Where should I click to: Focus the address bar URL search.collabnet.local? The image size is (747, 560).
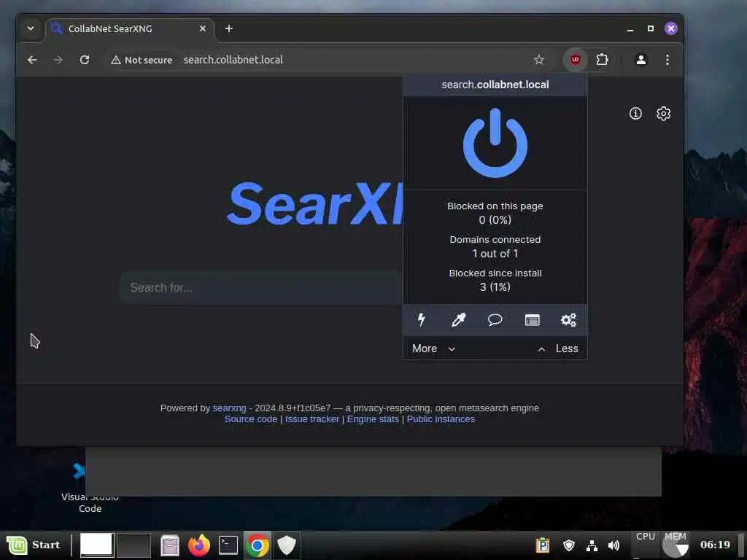[x=233, y=60]
